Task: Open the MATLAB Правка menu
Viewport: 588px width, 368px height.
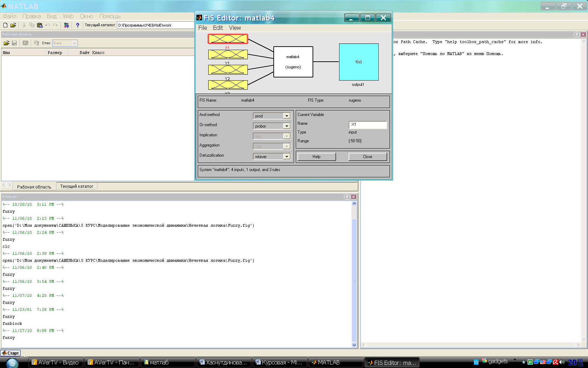Action: tap(31, 16)
